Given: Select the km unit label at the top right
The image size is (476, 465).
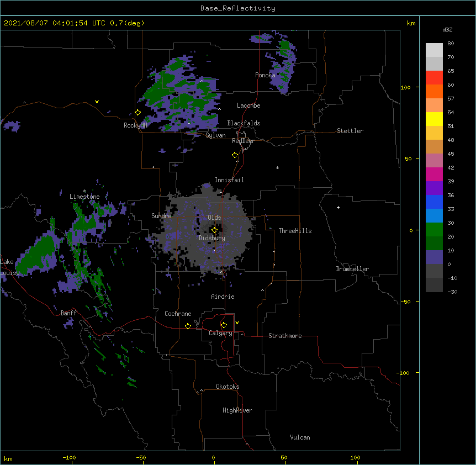Looking at the screenshot, I should click(x=411, y=23).
